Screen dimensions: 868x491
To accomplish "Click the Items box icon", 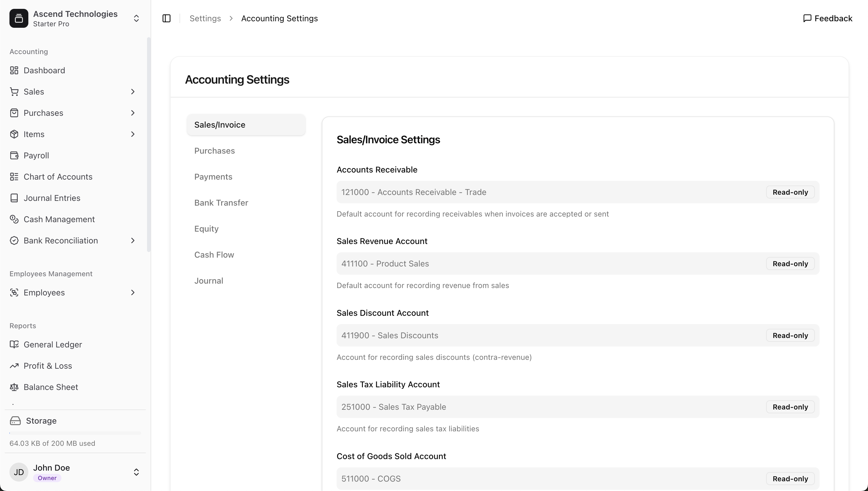I will coord(14,134).
